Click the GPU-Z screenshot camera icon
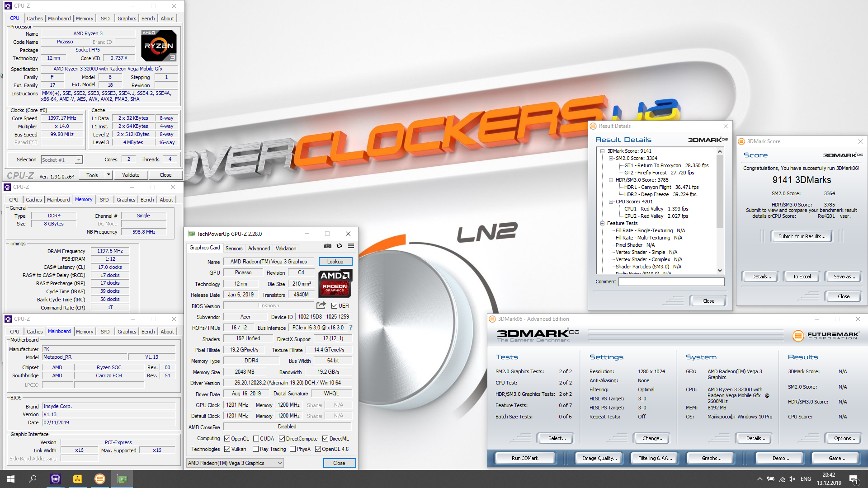 tap(328, 246)
